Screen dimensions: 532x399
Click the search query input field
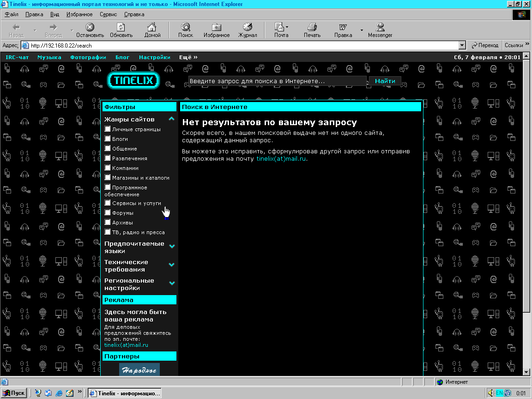tap(277, 81)
